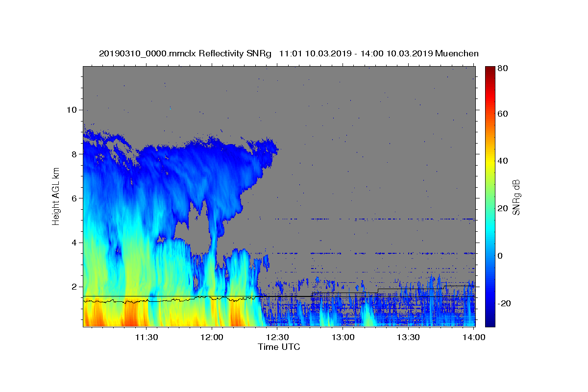This screenshot has height=392, width=588.
Task: Select the 'Height AGL km' y-axis label
Action: [56, 196]
